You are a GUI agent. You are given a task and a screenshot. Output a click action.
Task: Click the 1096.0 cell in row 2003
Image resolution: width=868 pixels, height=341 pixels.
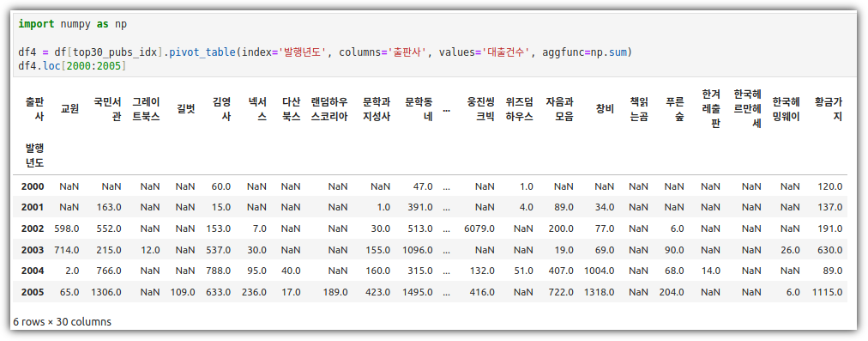[418, 249]
